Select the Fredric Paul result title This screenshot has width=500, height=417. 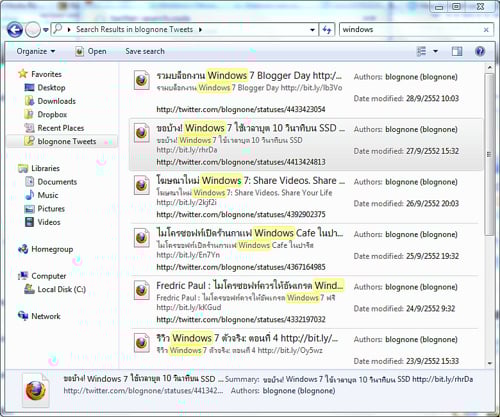pyautogui.click(x=250, y=286)
